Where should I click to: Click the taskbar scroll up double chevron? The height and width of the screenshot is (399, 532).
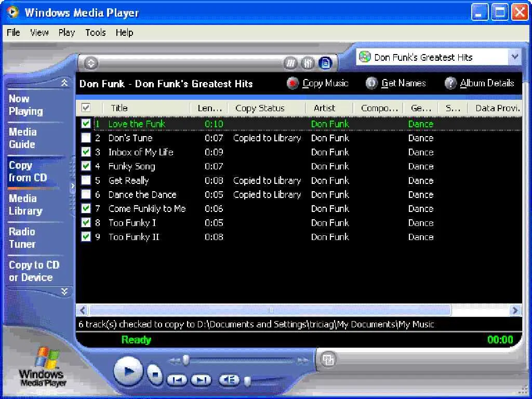tap(64, 83)
